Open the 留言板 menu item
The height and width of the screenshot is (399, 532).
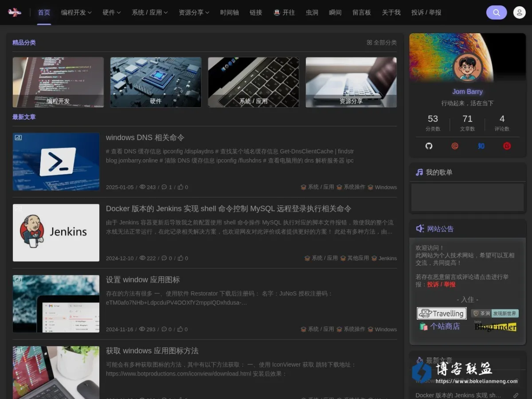(362, 12)
